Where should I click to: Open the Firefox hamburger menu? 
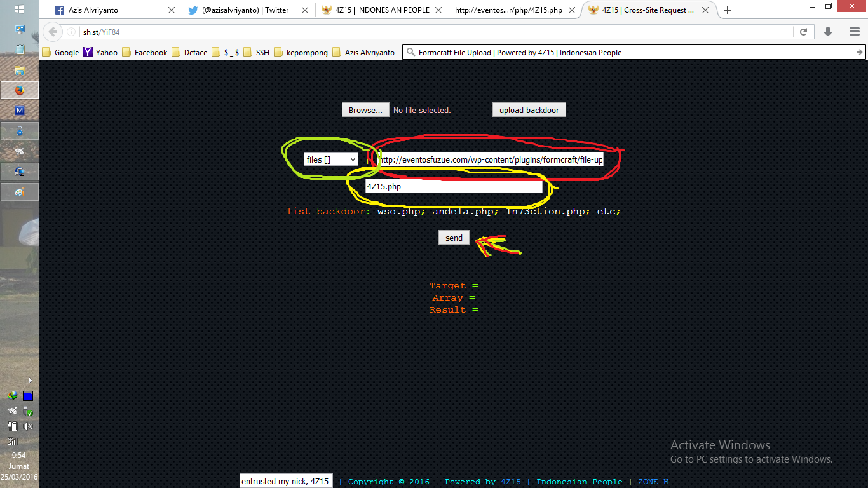pyautogui.click(x=854, y=30)
